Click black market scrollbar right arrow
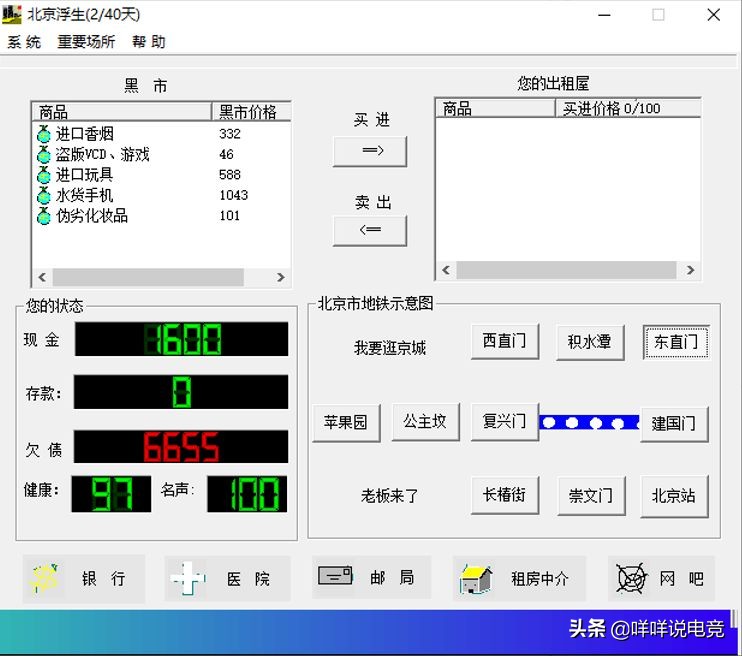 pos(281,277)
